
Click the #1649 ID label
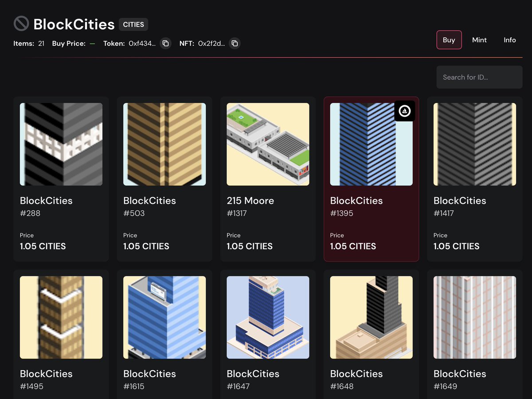(445, 386)
